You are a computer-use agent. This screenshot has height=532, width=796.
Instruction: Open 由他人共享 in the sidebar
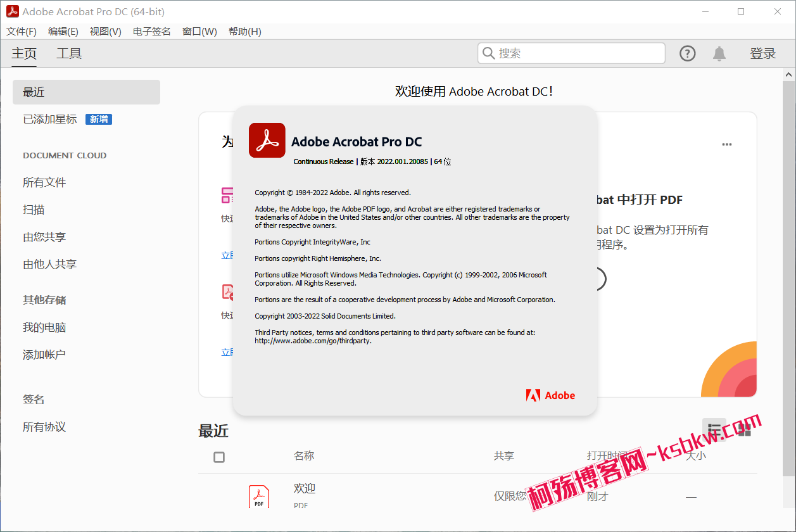pyautogui.click(x=50, y=264)
